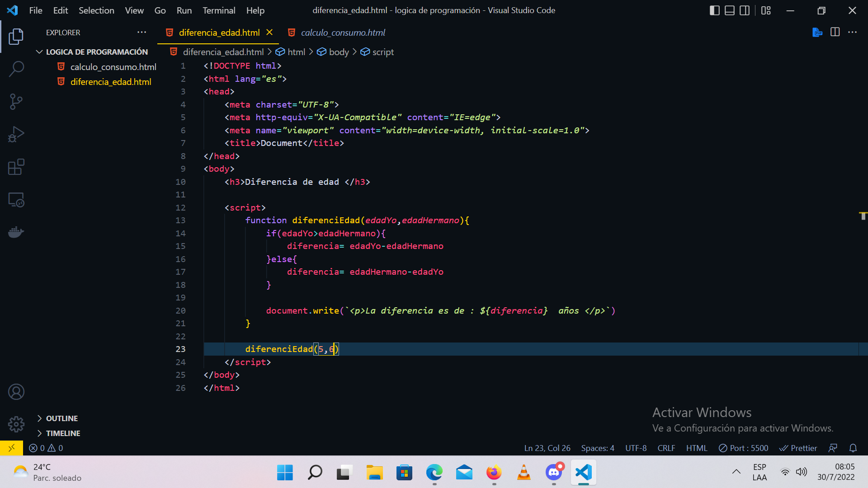Open the weather widget on taskbar
Image resolution: width=868 pixels, height=488 pixels.
47,473
